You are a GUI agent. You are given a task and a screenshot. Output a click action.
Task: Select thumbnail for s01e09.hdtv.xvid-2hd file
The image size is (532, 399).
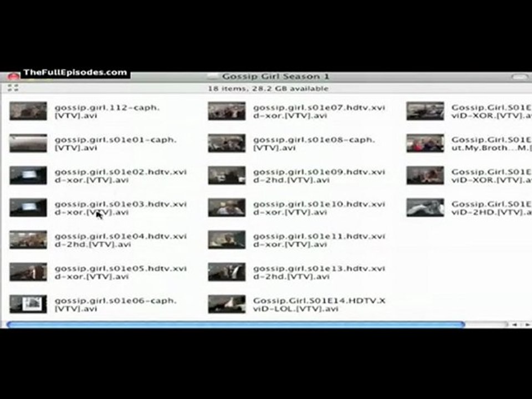click(x=227, y=176)
